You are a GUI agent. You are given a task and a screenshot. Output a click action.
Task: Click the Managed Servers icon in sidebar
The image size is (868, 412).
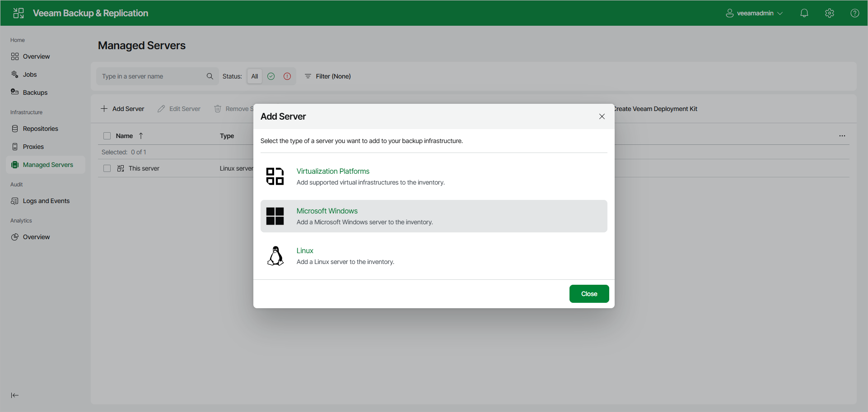click(x=15, y=165)
